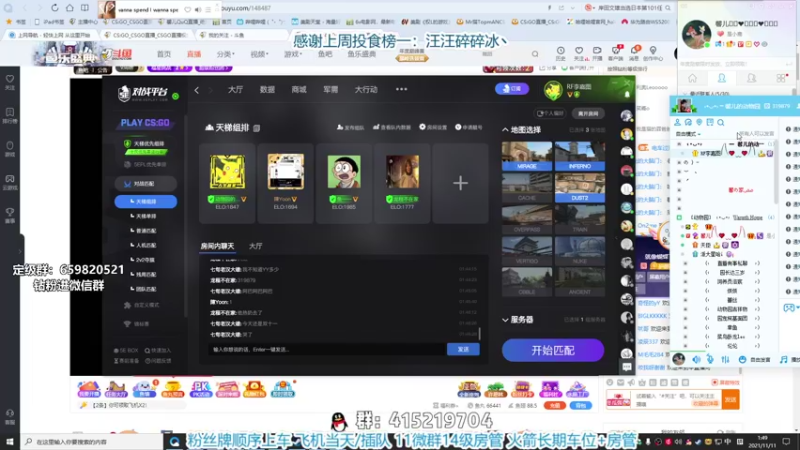Collapse the 地图选择 section

coord(521,130)
